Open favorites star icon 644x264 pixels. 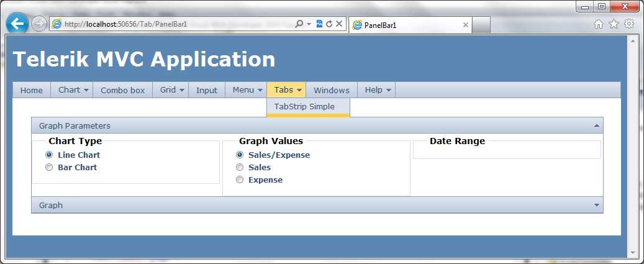(x=614, y=25)
